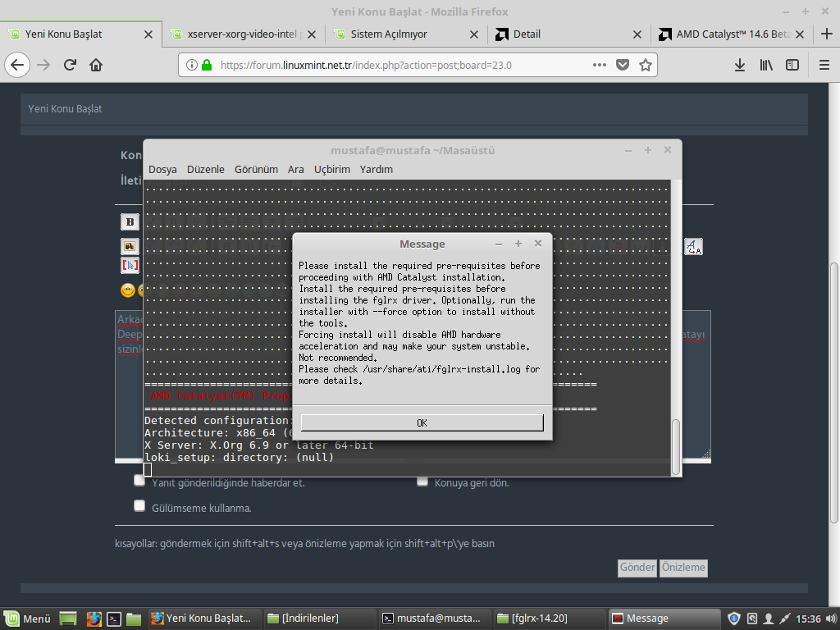Click the clock showing 15:36
The width and height of the screenshot is (840, 630).
pyautogui.click(x=808, y=619)
